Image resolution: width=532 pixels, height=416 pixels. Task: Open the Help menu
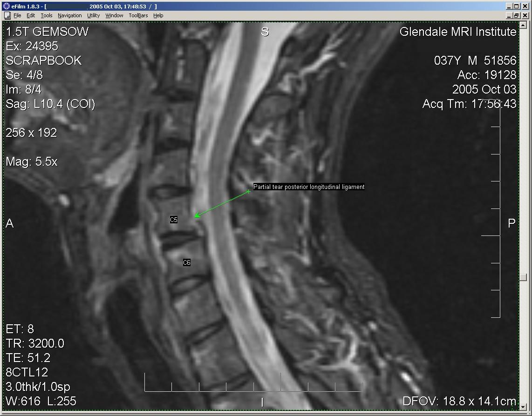pyautogui.click(x=158, y=15)
